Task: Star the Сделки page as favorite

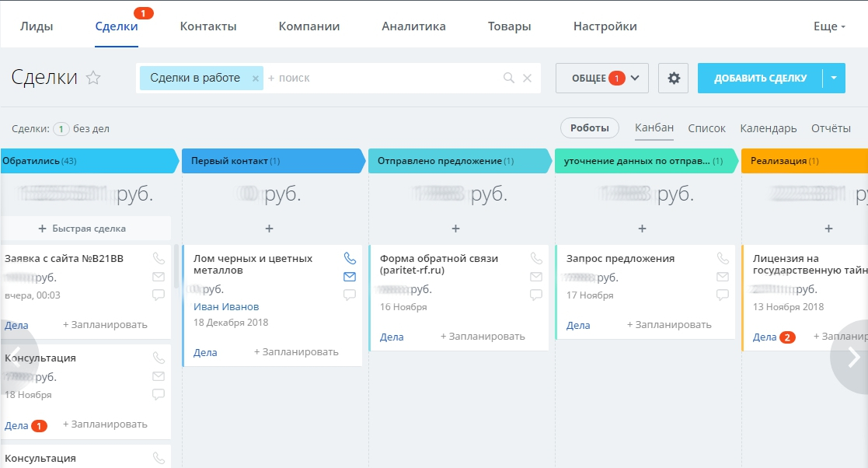Action: (93, 78)
